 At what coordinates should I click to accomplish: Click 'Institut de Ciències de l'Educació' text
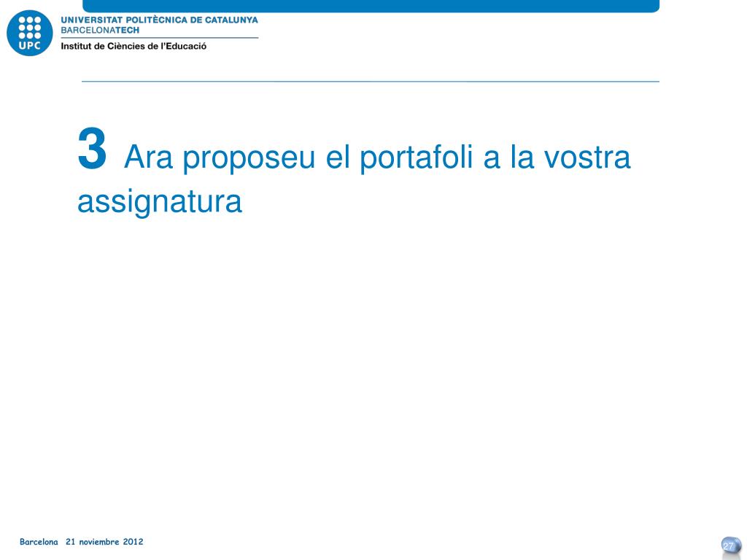click(134, 46)
